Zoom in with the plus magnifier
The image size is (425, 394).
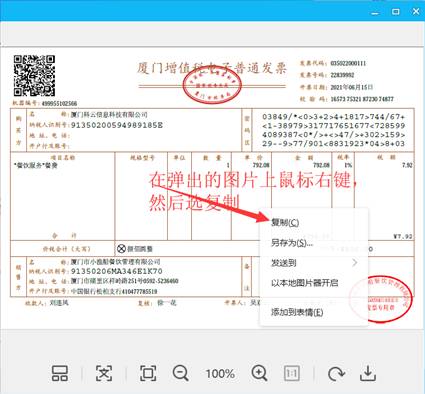(259, 373)
